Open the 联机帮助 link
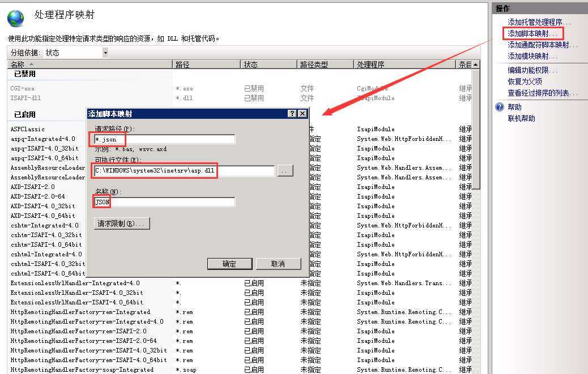Viewport: 588px width, 374px height. coord(521,118)
